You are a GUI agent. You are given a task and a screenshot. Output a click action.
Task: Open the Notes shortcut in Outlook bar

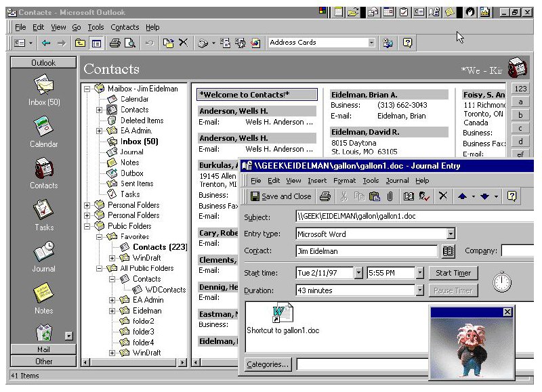(43, 292)
